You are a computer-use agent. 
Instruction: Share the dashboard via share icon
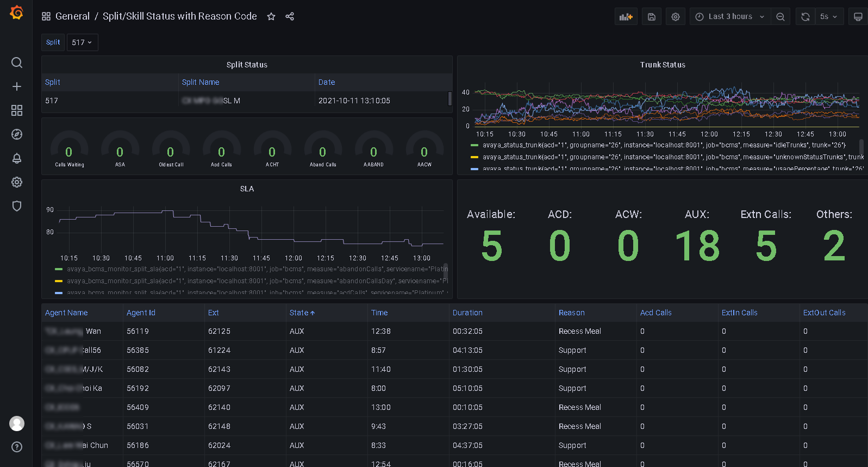pos(290,16)
